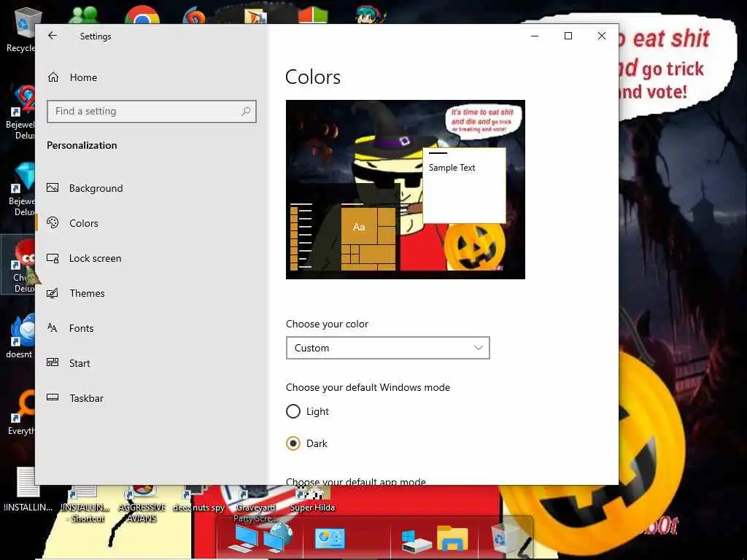
Task: Select the blue diamond Bejeweled Deluxe shortcut
Action: tap(21, 189)
